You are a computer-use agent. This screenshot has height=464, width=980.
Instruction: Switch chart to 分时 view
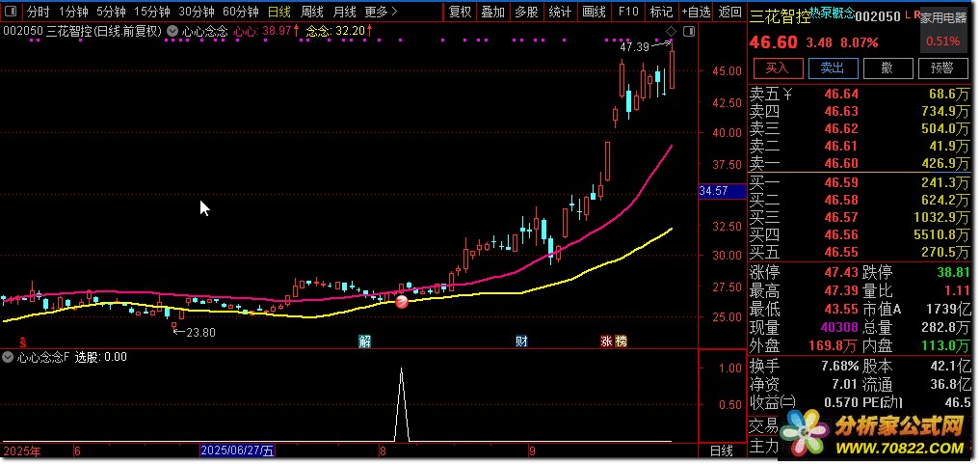pyautogui.click(x=39, y=12)
